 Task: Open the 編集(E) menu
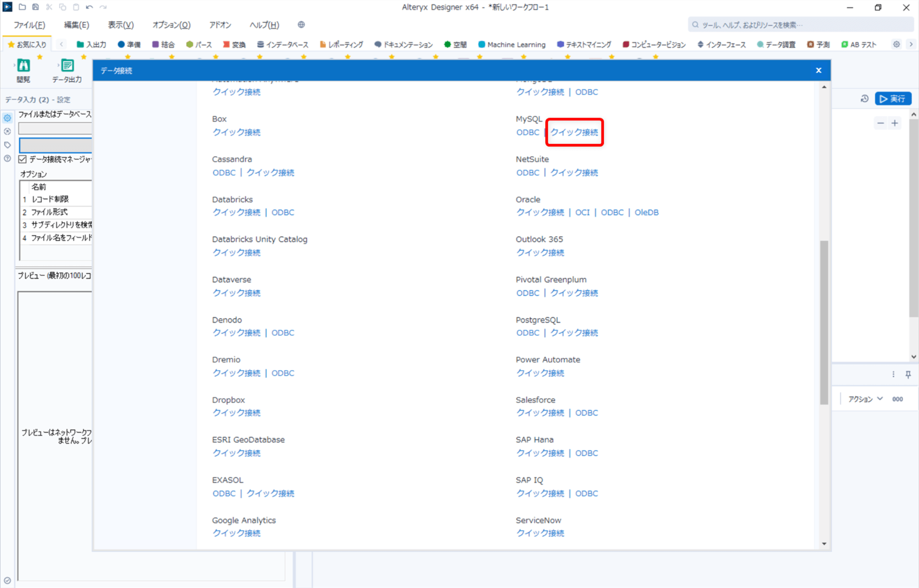[x=77, y=25]
